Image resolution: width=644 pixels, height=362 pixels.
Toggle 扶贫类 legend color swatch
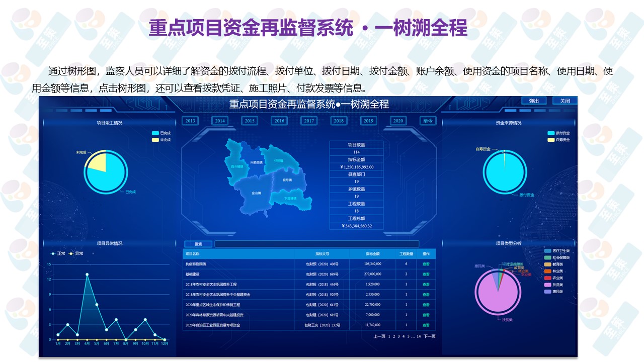click(548, 285)
